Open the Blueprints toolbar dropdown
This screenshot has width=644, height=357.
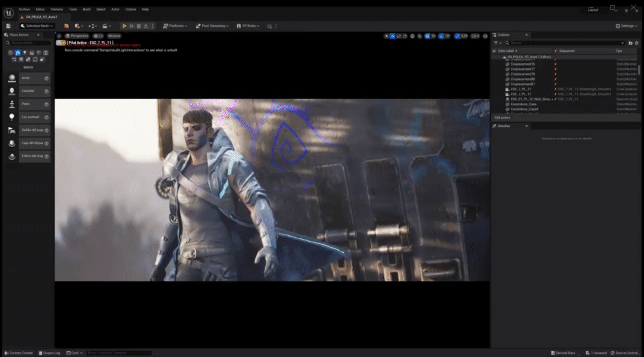93,26
